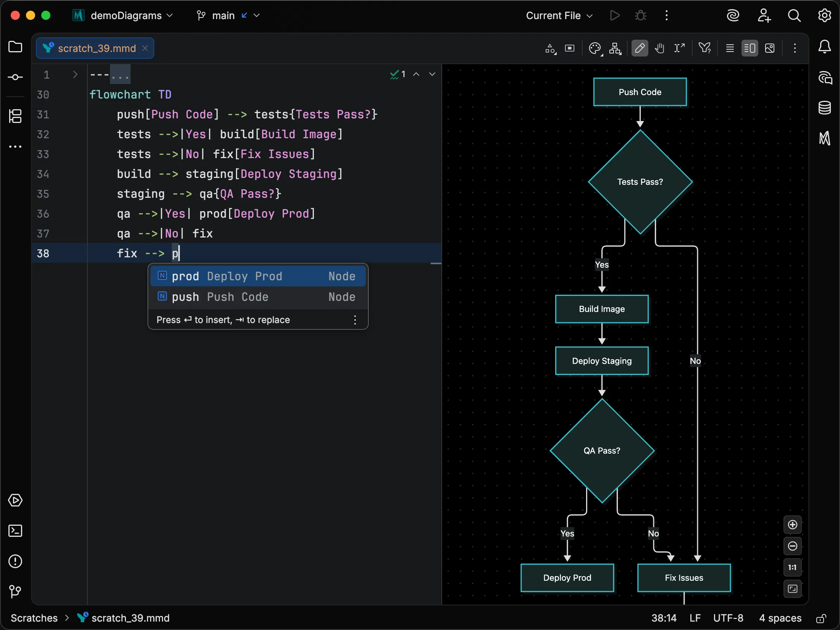Click the diagram layout hierarchy icon

[x=615, y=48]
